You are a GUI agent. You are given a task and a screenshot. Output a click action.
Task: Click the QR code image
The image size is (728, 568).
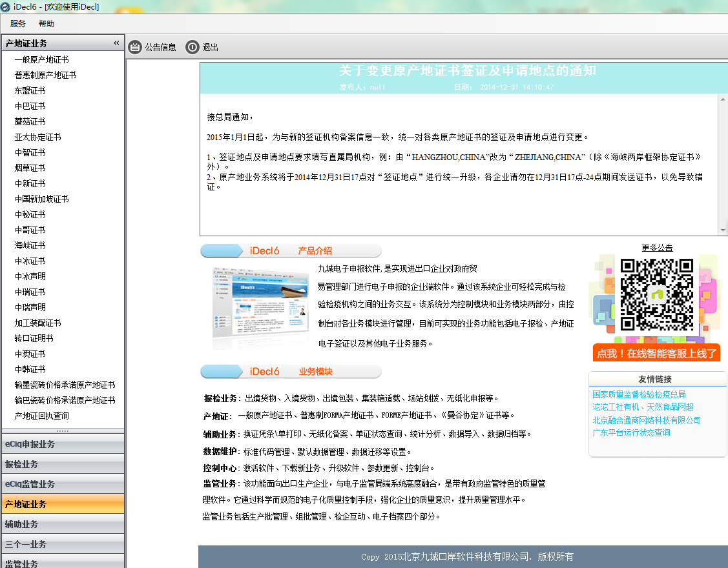click(x=656, y=294)
